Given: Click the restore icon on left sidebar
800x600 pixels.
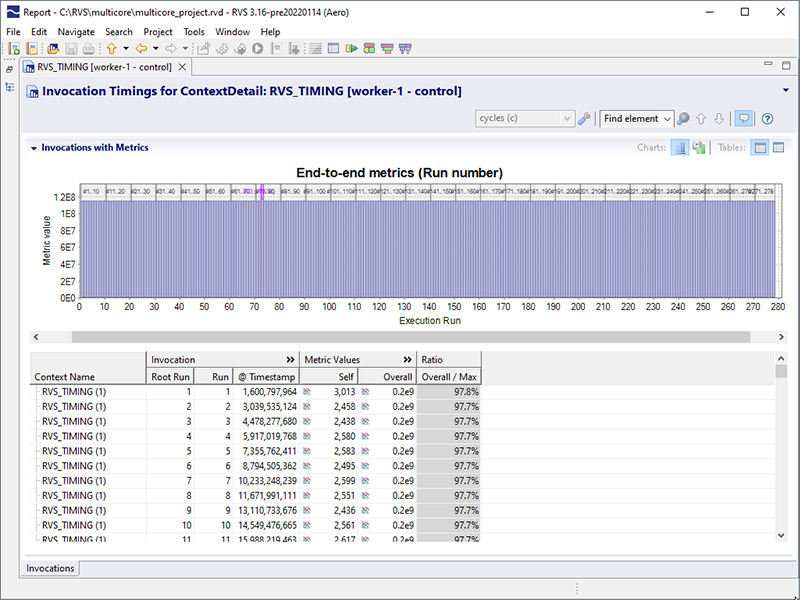Looking at the screenshot, I should 9,69.
